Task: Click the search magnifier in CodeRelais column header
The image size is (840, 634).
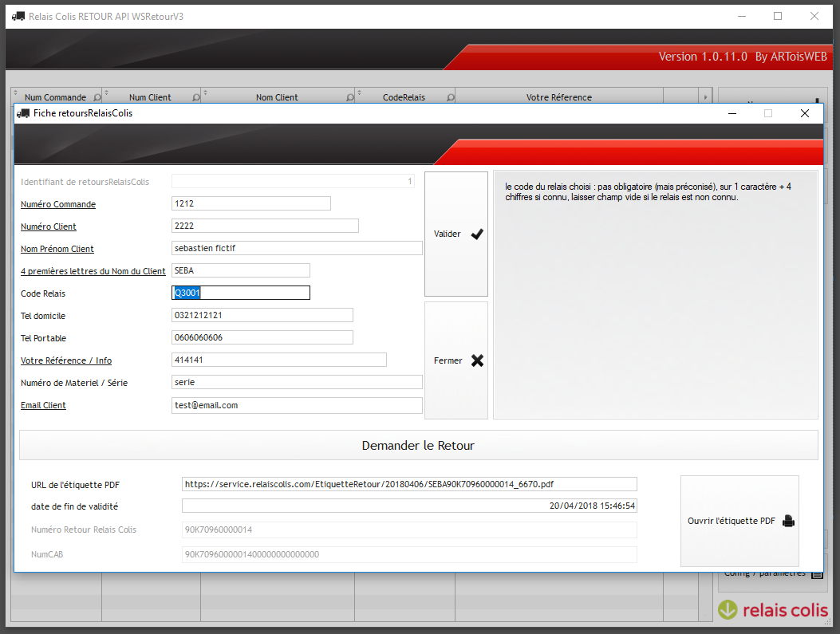Action: 451,97
